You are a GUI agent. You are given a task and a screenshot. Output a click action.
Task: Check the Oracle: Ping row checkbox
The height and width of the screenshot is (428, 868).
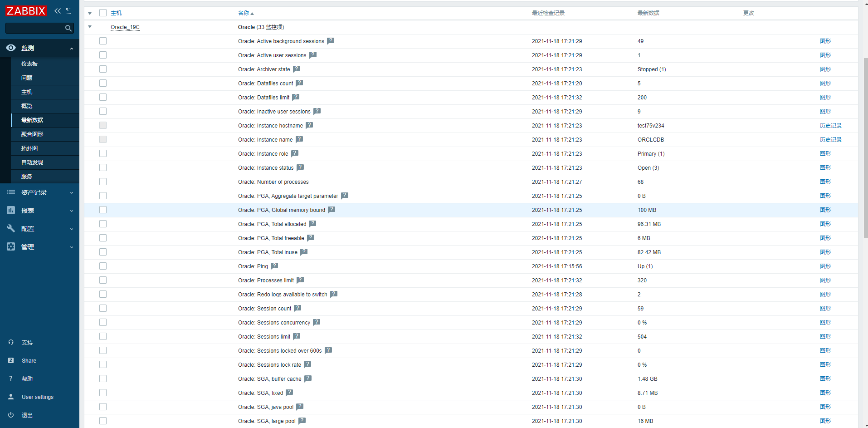103,266
